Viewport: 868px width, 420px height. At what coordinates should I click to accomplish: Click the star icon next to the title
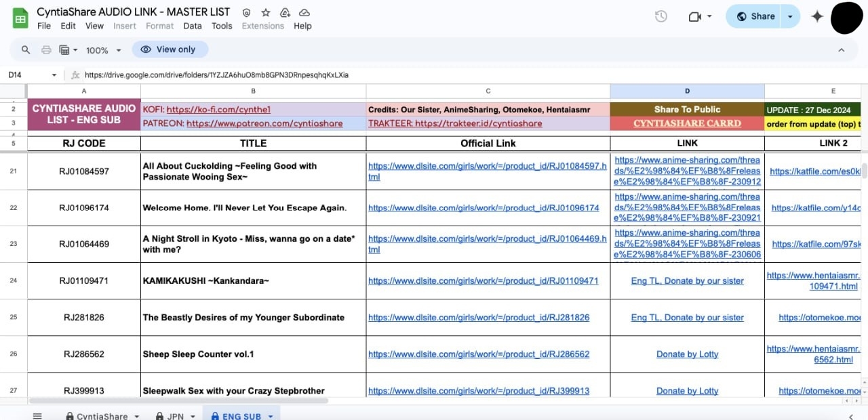(x=266, y=13)
